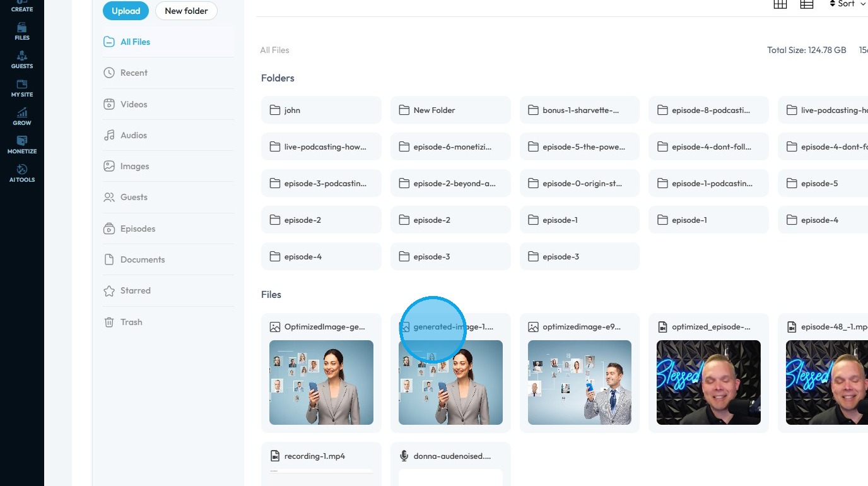Image resolution: width=868 pixels, height=486 pixels.
Task: Open the episode-8-podcasti folder
Action: (709, 110)
